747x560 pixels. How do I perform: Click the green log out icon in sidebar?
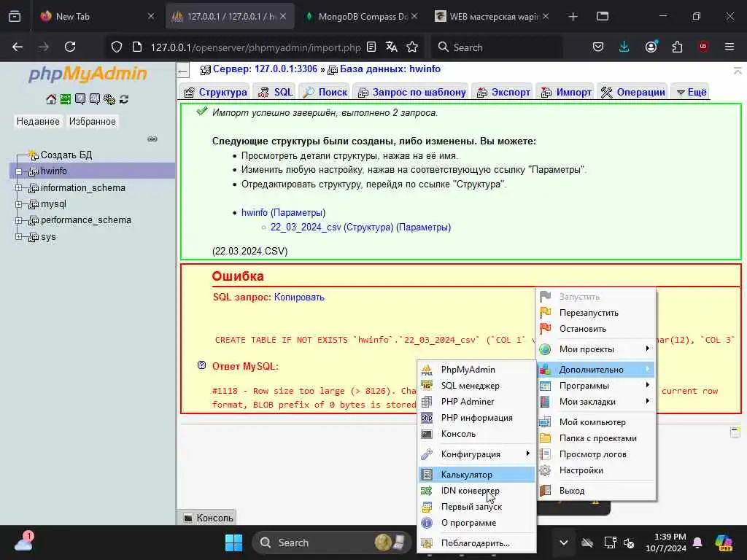click(x=65, y=99)
